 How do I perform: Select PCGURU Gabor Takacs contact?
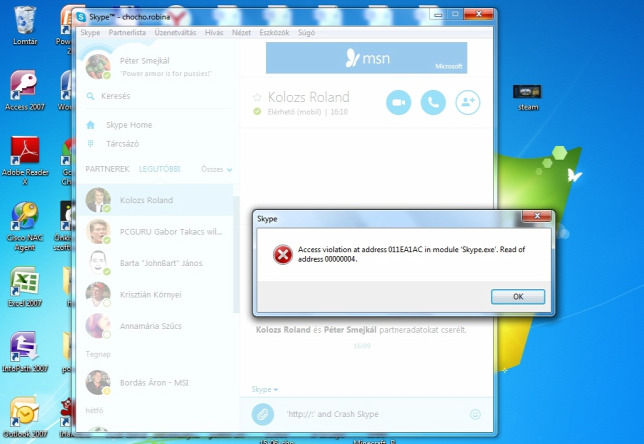(155, 232)
